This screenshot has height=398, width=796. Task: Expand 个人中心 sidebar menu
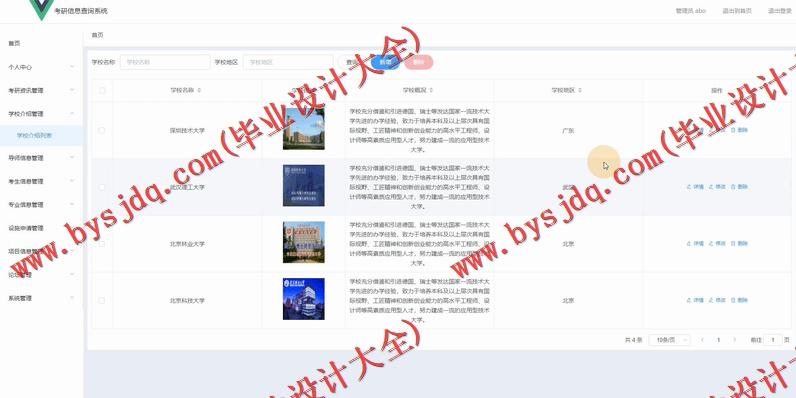point(41,67)
